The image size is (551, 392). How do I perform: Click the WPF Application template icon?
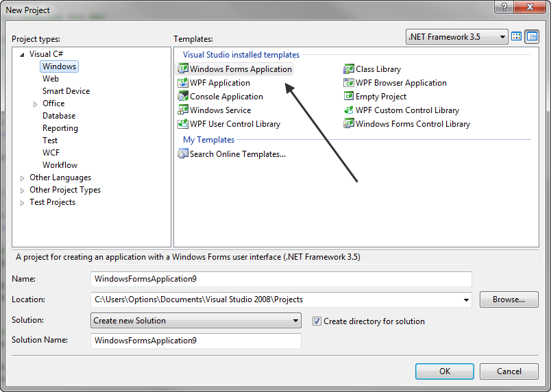tap(183, 82)
